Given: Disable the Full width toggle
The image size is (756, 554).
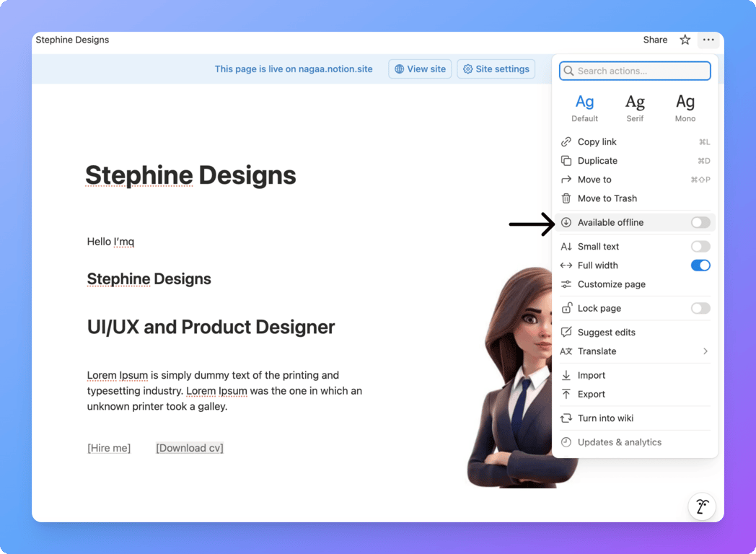Looking at the screenshot, I should tap(700, 265).
